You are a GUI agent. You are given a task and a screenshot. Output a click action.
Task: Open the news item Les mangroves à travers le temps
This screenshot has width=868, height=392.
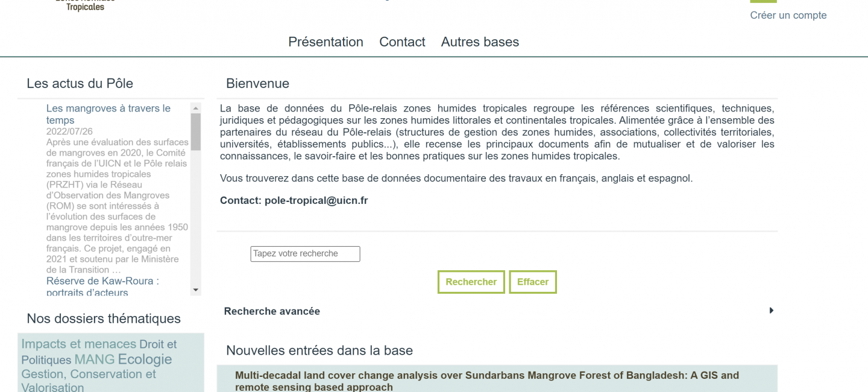tap(108, 114)
